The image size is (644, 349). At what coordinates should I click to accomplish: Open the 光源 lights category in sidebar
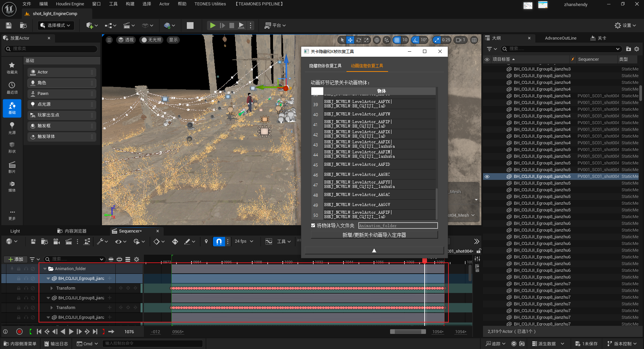12,128
